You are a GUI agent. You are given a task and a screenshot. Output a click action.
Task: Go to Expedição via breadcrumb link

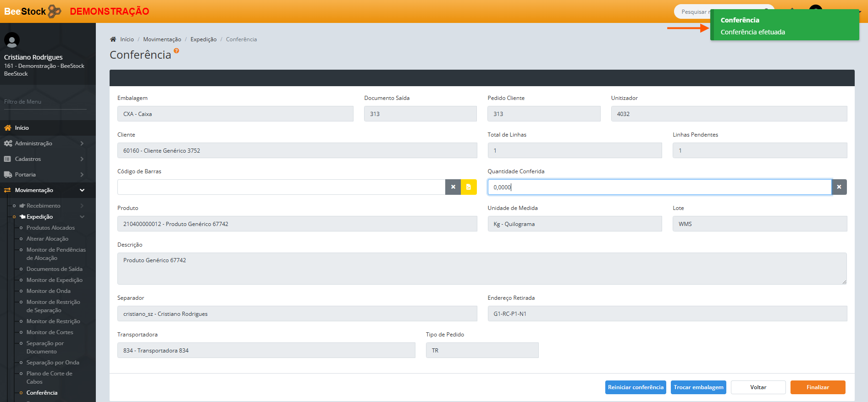pyautogui.click(x=203, y=39)
